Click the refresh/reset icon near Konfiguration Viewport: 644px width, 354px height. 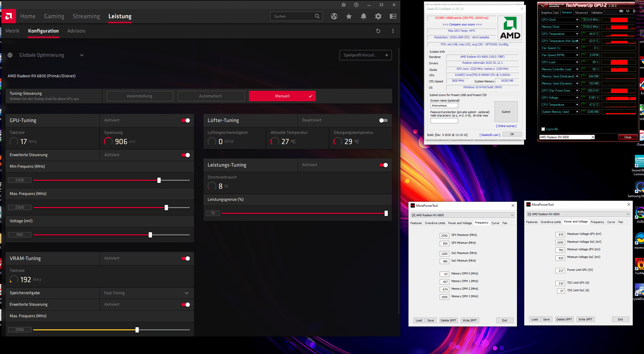point(378,30)
